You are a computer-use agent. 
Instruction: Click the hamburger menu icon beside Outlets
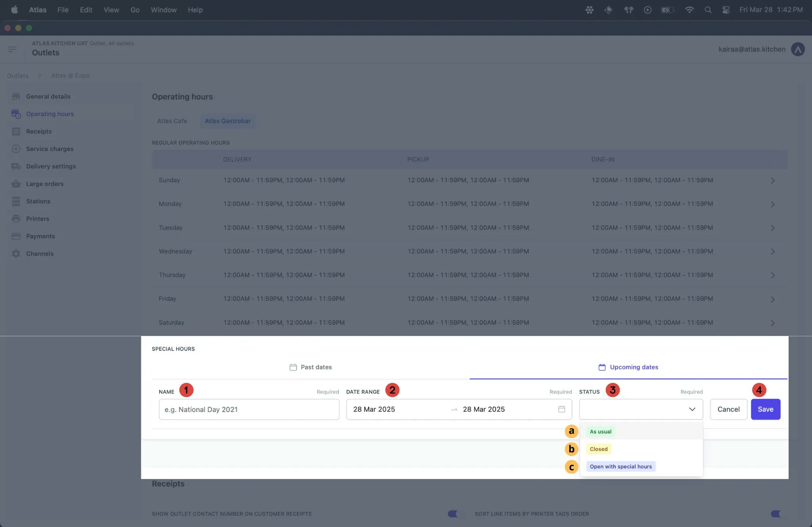12,49
